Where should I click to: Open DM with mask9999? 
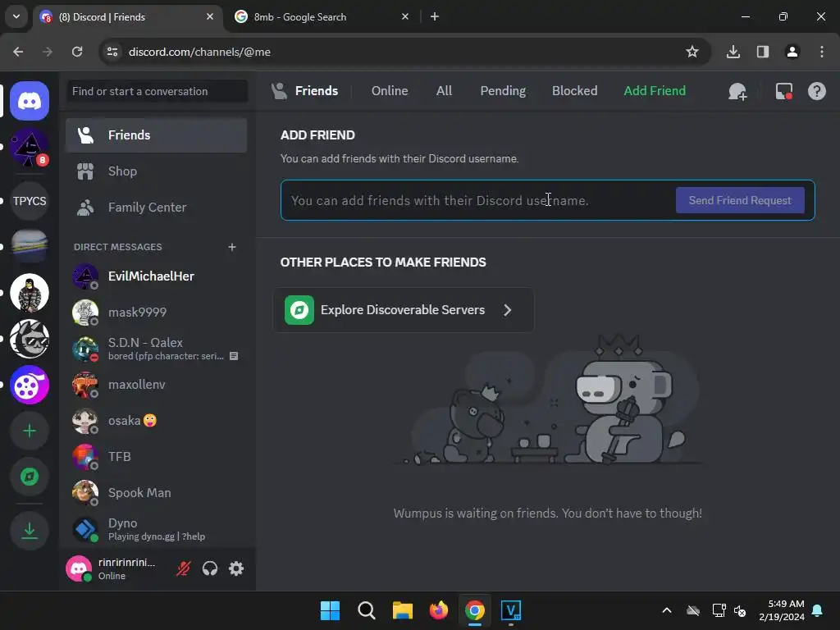[156, 313]
